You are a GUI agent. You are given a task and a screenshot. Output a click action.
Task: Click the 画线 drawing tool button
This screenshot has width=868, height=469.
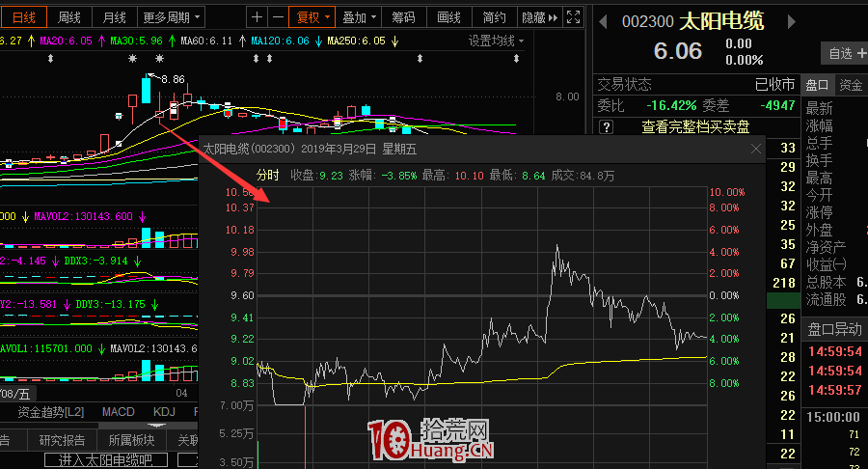pyautogui.click(x=448, y=17)
